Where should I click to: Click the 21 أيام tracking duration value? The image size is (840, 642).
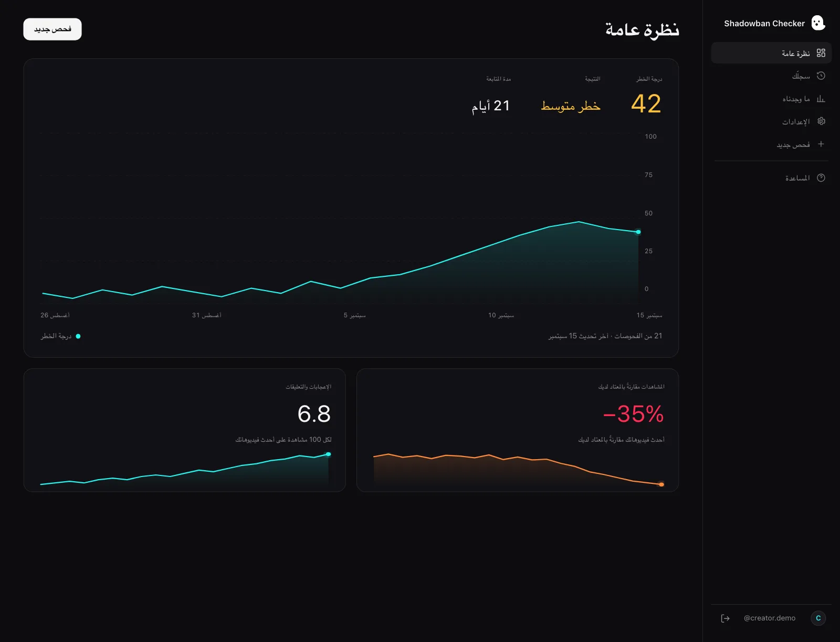click(x=490, y=106)
